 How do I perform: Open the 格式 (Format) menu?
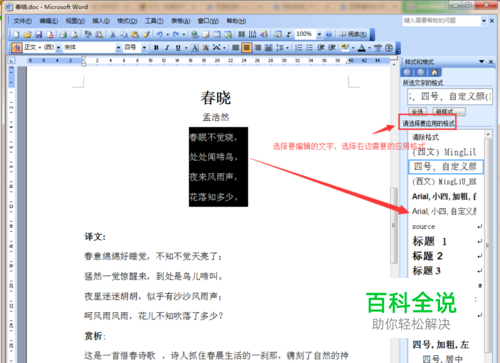[127, 21]
